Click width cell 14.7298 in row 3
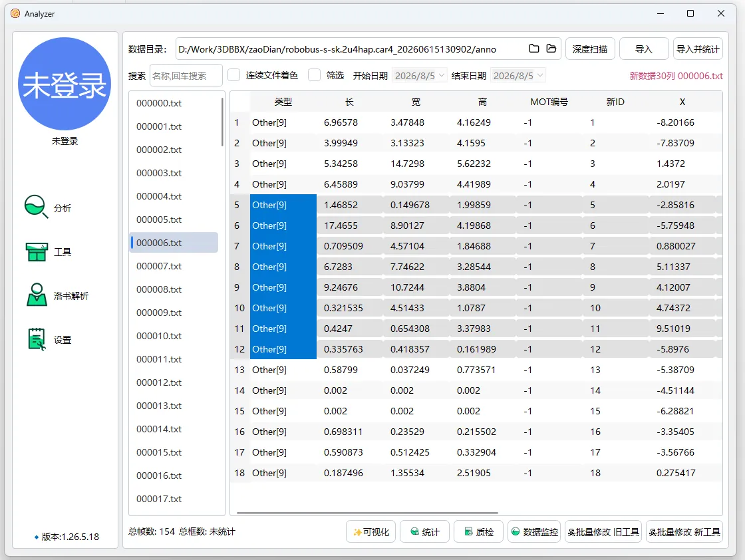745x560 pixels. point(416,164)
